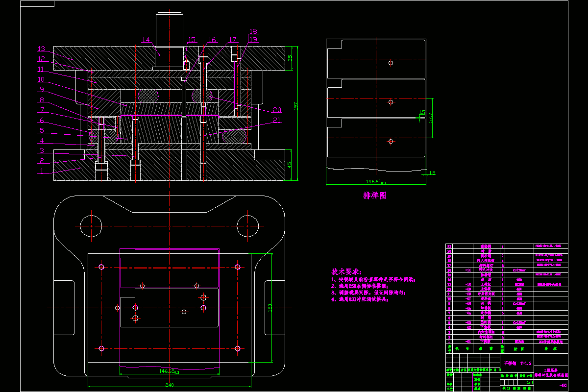Select balloon callout 4 in section view
This screenshot has width=588, height=392.
click(42, 140)
